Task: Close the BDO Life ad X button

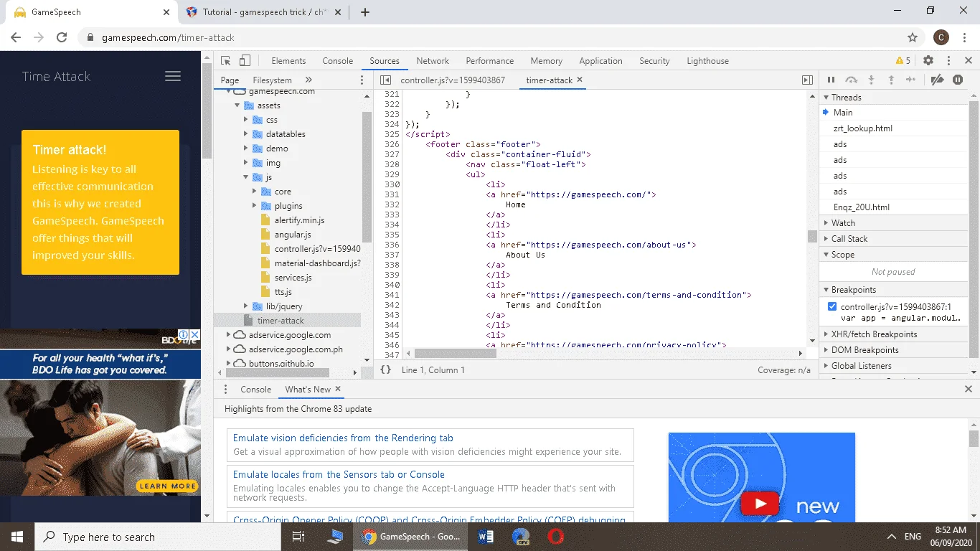Action: click(194, 335)
